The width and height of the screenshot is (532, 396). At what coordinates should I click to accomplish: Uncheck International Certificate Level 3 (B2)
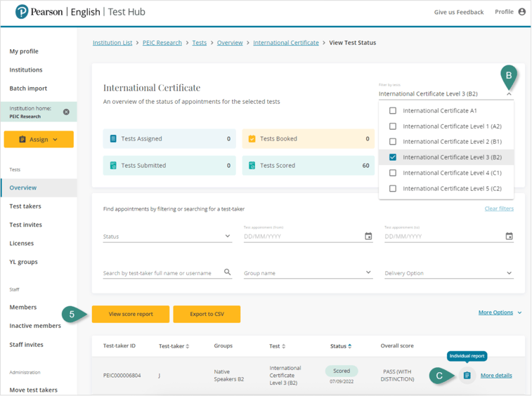tap(393, 157)
